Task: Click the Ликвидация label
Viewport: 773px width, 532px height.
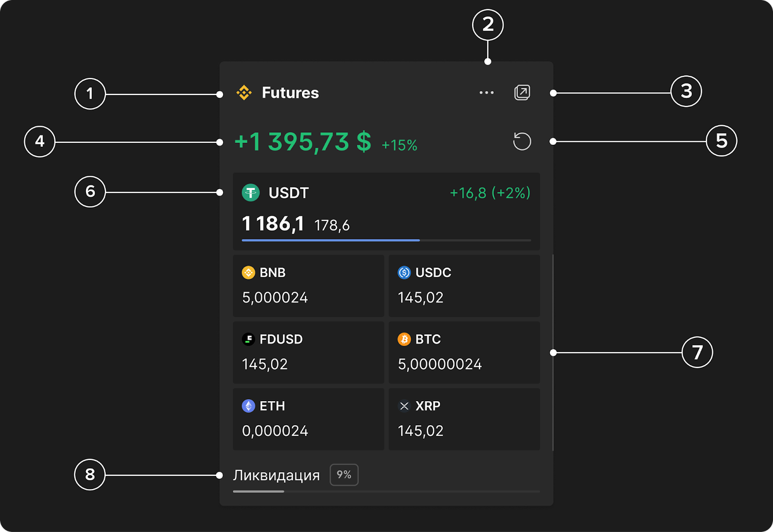Action: (x=276, y=475)
